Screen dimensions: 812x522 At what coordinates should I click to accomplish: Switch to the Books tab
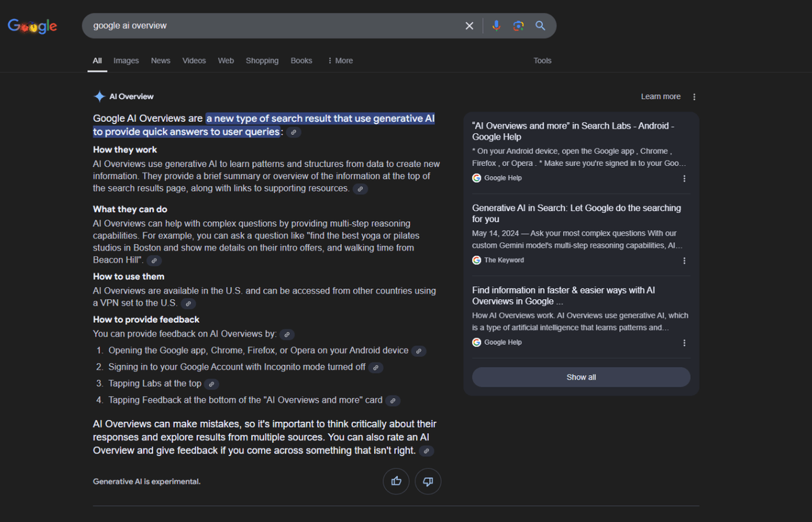(x=301, y=61)
